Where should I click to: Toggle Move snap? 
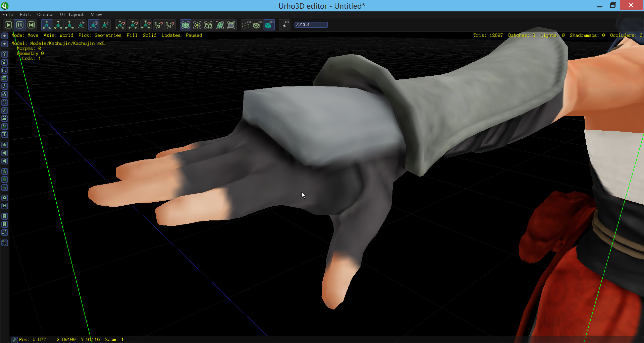pos(120,25)
